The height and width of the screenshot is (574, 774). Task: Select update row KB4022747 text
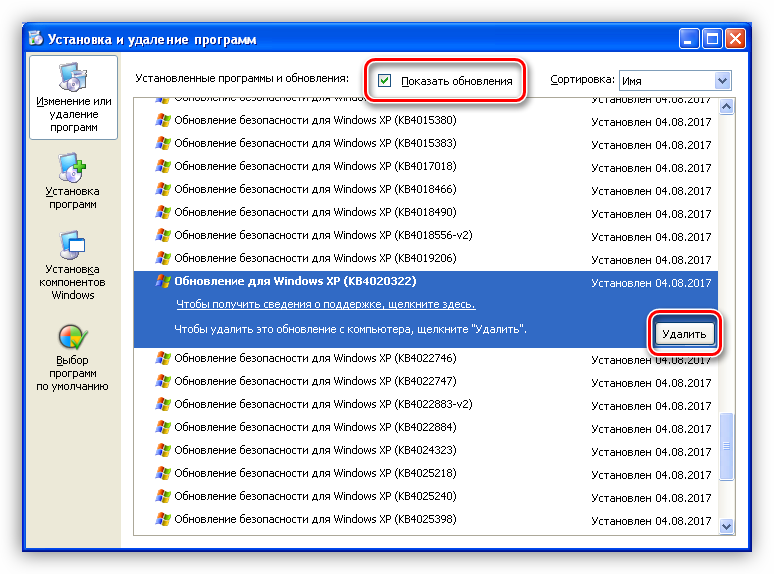tap(315, 381)
